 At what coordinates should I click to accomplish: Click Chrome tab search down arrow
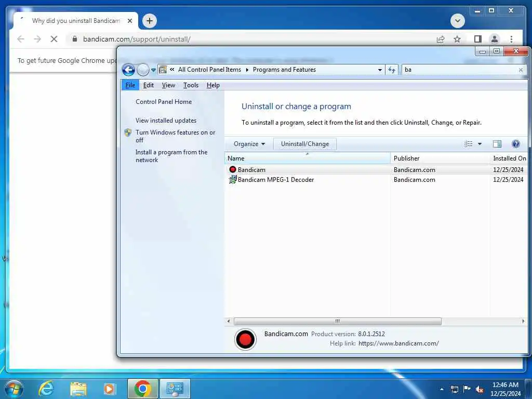point(457,21)
